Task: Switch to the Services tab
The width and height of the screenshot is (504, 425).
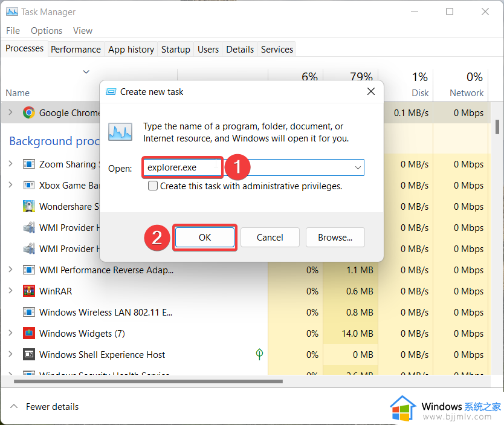Action: point(277,49)
